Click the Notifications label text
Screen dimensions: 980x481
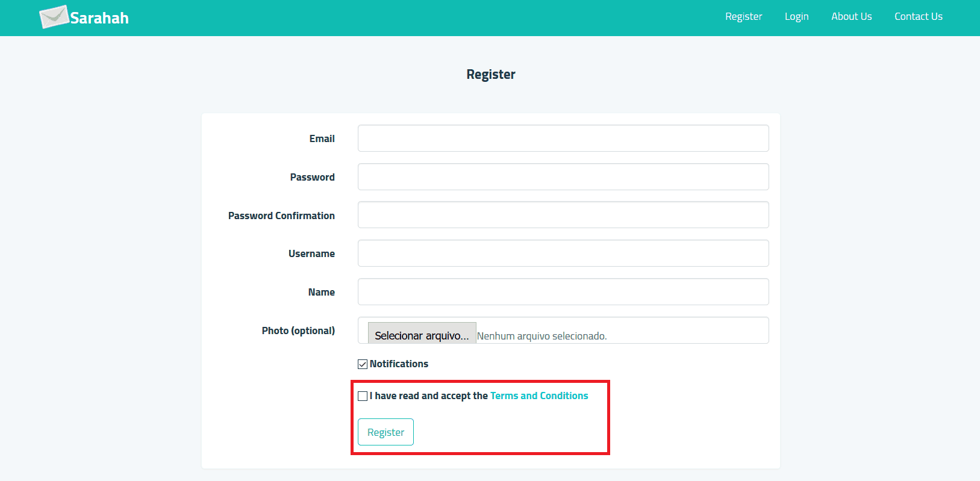(x=399, y=364)
